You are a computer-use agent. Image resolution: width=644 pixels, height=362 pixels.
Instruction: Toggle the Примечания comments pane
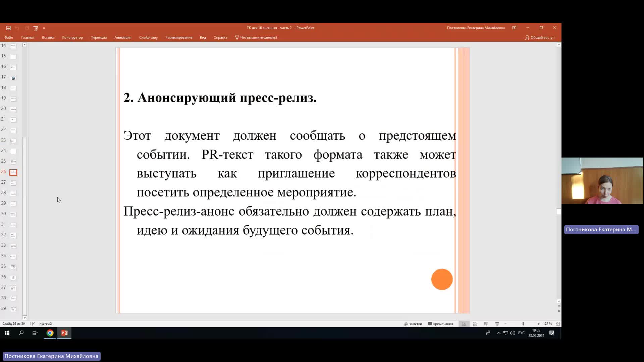440,324
